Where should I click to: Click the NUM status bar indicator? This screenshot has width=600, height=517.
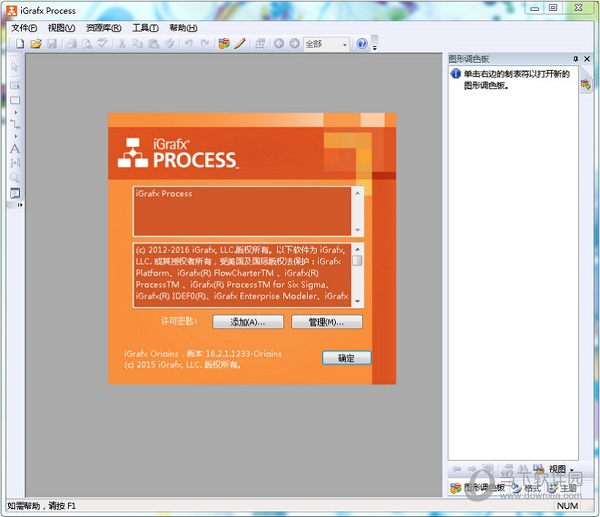pos(567,506)
